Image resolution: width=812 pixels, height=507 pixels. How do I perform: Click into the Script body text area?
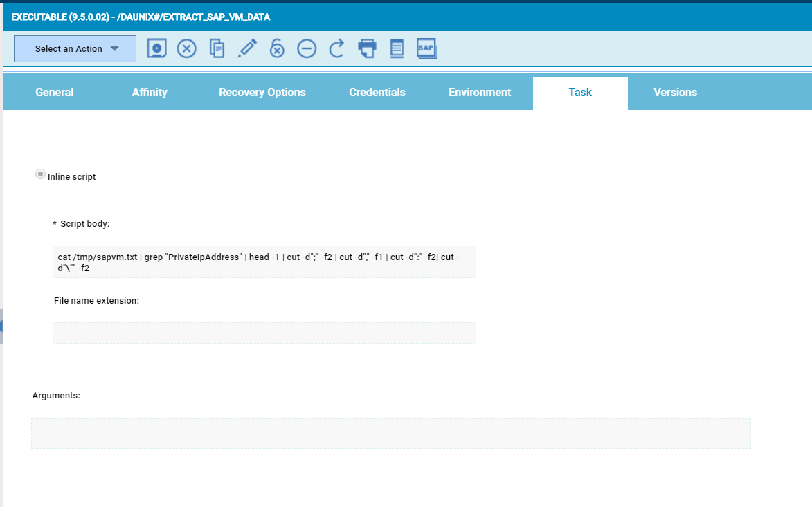click(x=264, y=262)
